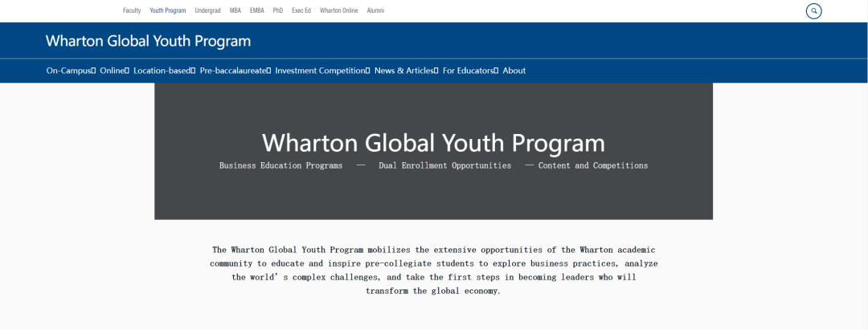The width and height of the screenshot is (868, 330).
Task: Click Content and Competitions text
Action: (593, 165)
